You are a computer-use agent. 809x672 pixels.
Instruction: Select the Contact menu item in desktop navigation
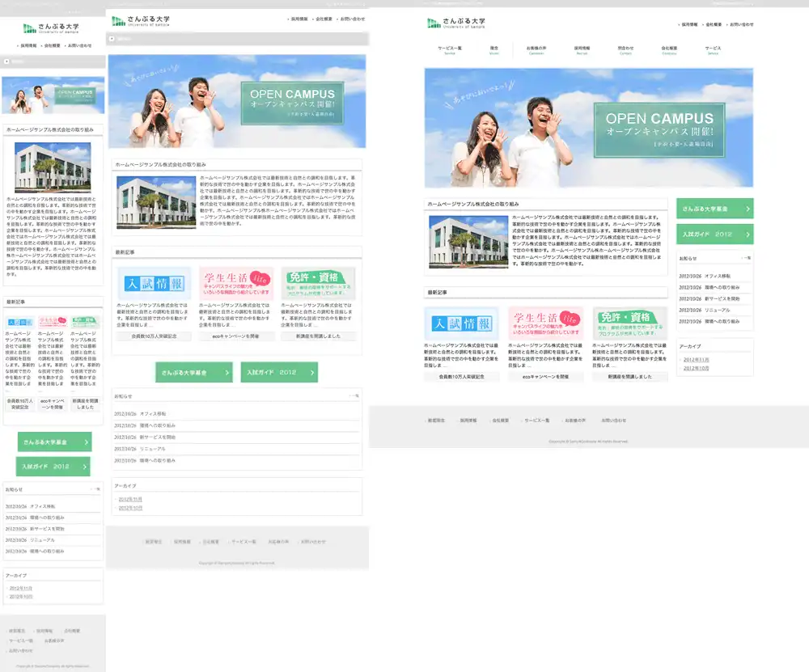625,50
